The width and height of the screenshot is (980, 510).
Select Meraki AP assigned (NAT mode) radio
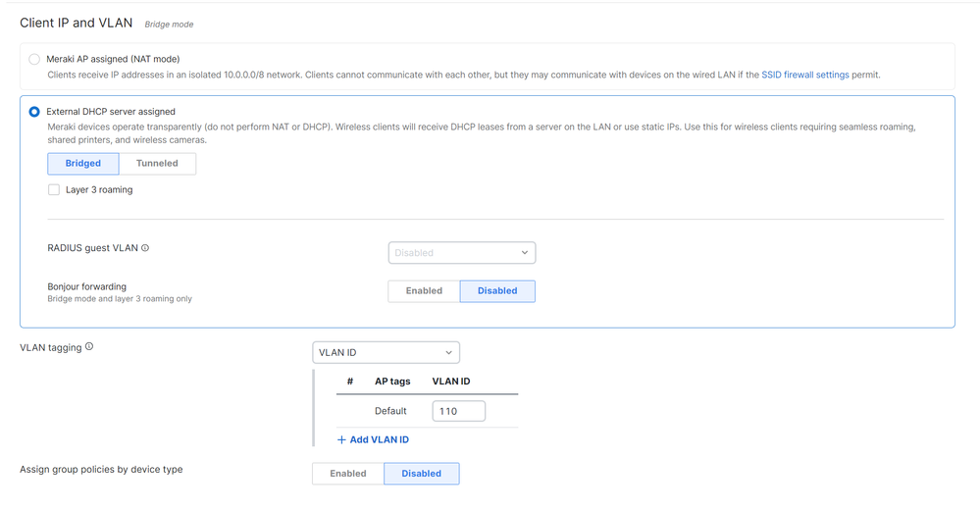[x=34, y=59]
